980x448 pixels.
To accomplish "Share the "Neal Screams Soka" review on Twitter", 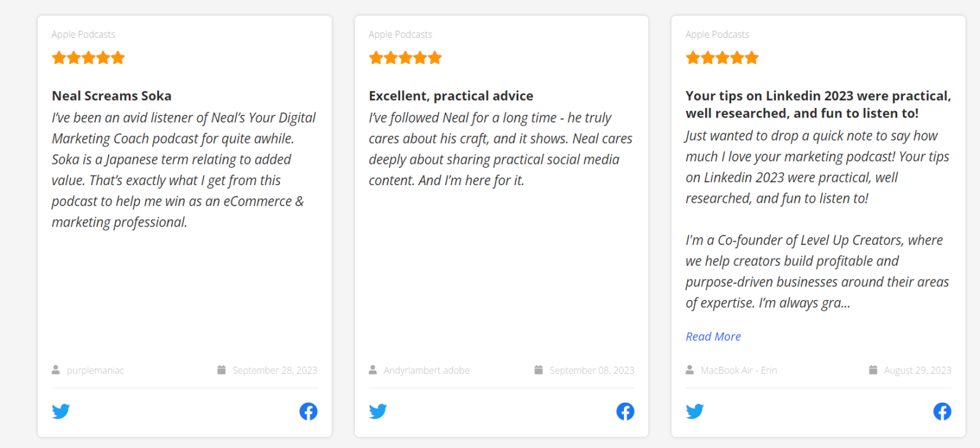I will pyautogui.click(x=61, y=411).
